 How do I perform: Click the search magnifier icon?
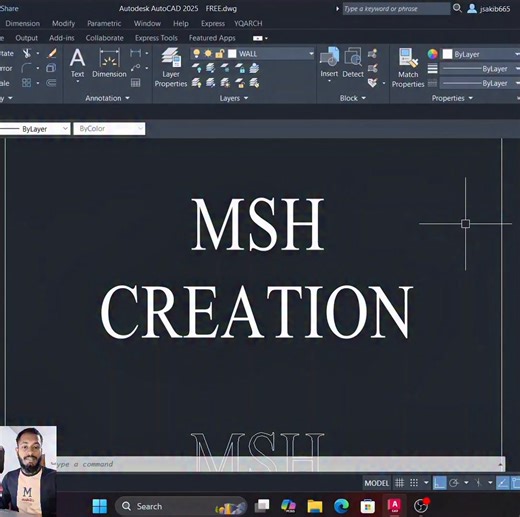tap(457, 8)
